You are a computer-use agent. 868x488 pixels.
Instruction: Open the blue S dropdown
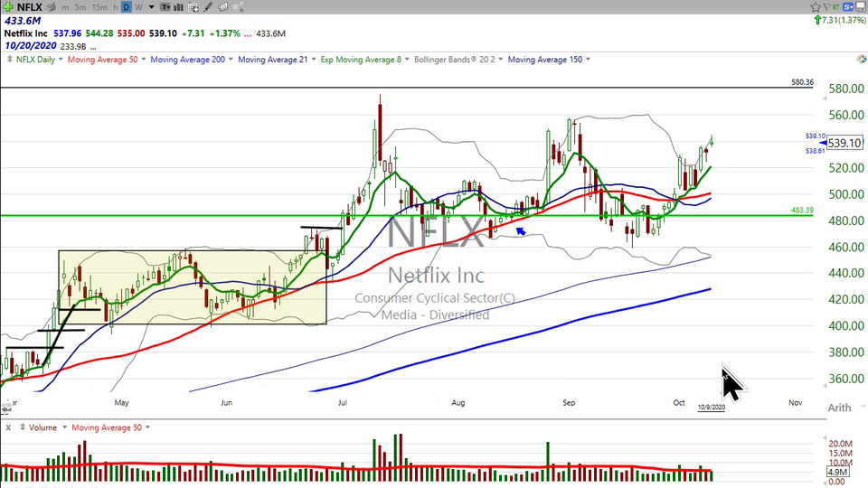tap(849, 7)
